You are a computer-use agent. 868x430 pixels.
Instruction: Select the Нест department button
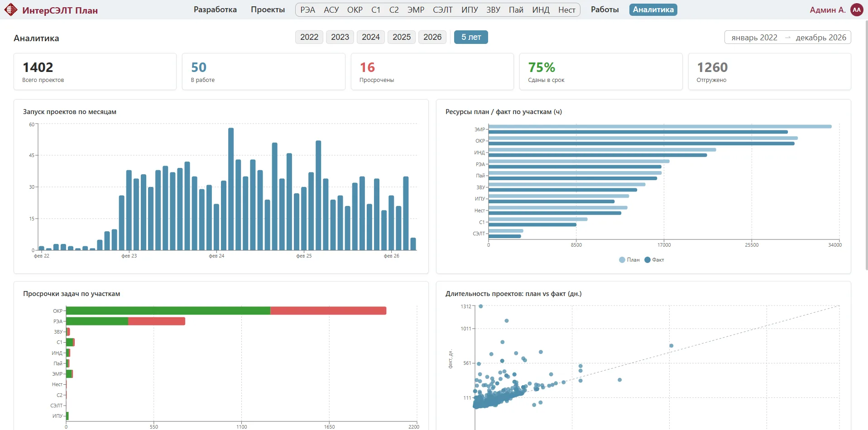click(x=566, y=10)
